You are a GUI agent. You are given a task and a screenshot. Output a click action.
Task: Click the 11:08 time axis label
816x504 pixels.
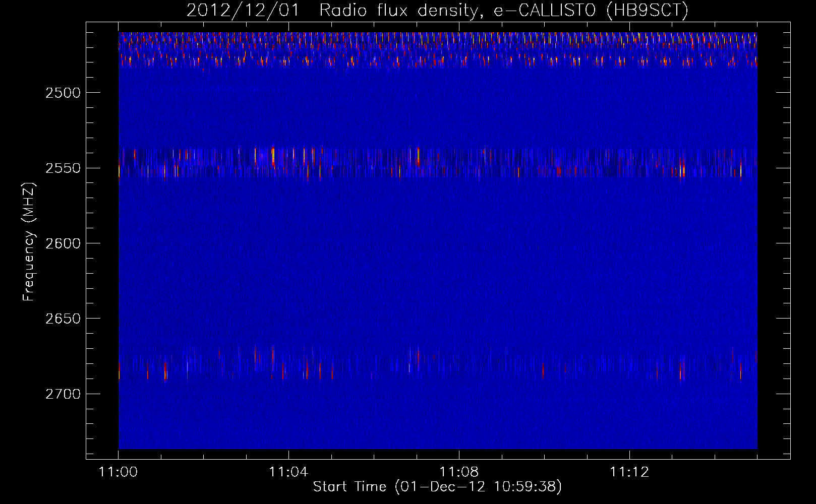pyautogui.click(x=459, y=472)
